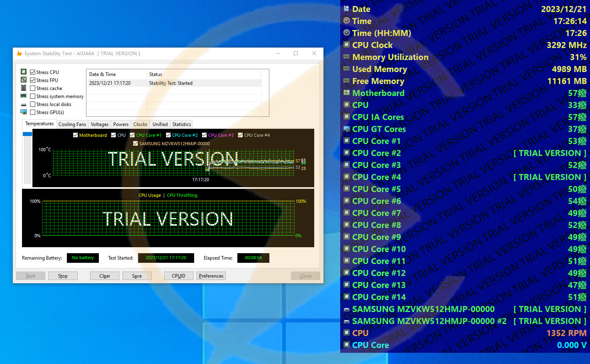
Task: Open the Voltages tab
Action: coord(99,124)
